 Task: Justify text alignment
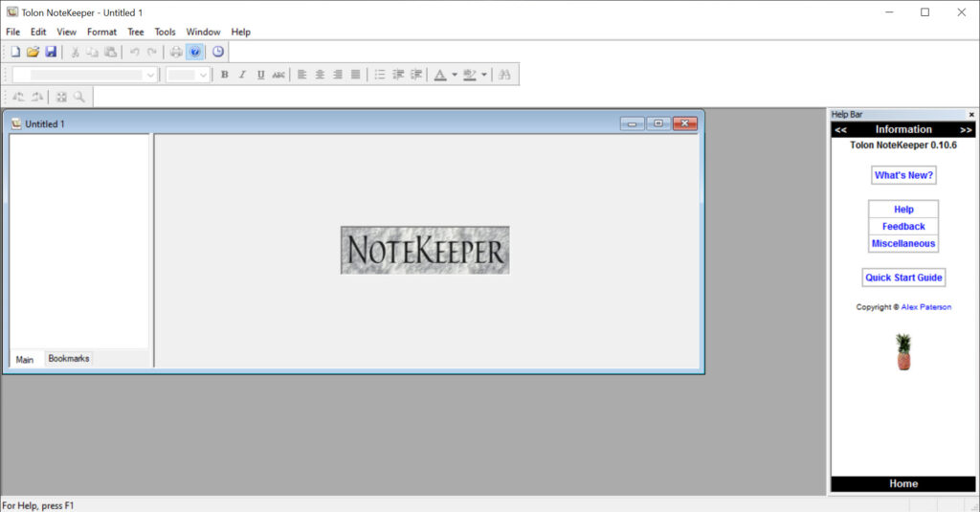(356, 75)
